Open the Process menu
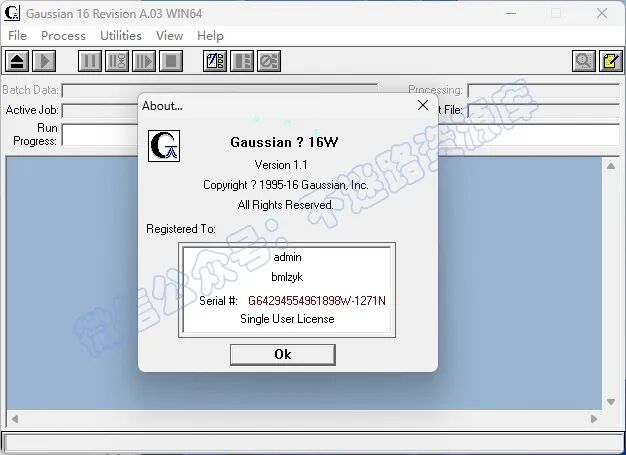The height and width of the screenshot is (455, 626). [63, 36]
